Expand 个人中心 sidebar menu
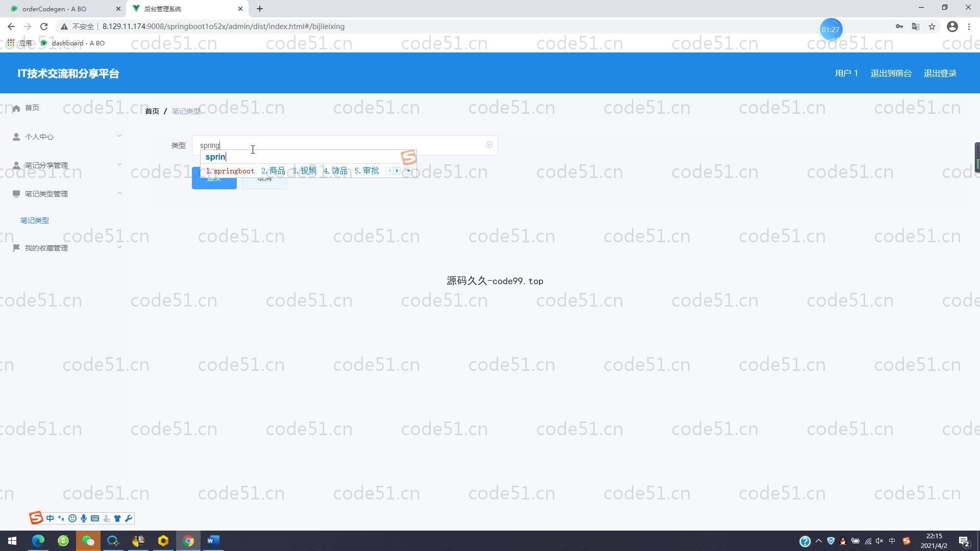980x551 pixels. (66, 137)
